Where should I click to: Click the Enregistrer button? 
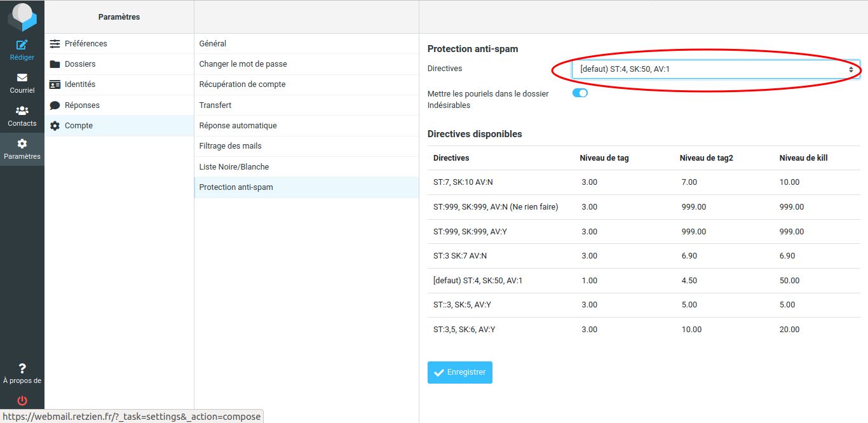click(460, 372)
